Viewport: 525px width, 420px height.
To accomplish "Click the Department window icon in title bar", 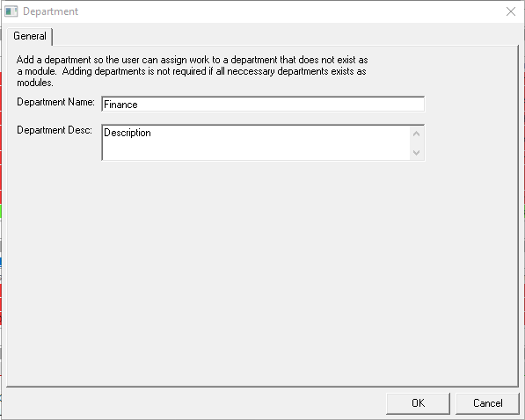I will click(11, 11).
